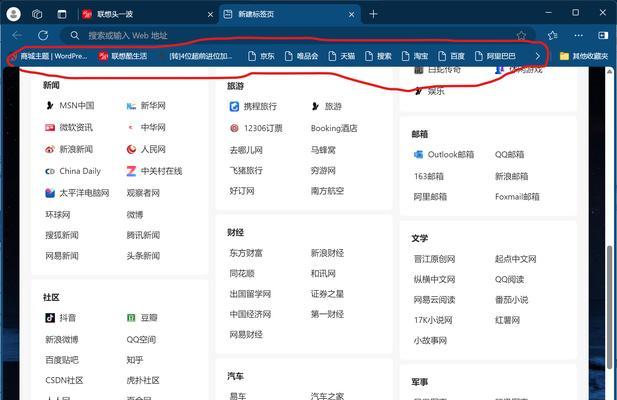
Task: Open 新浪新闻 link
Action: [69, 149]
